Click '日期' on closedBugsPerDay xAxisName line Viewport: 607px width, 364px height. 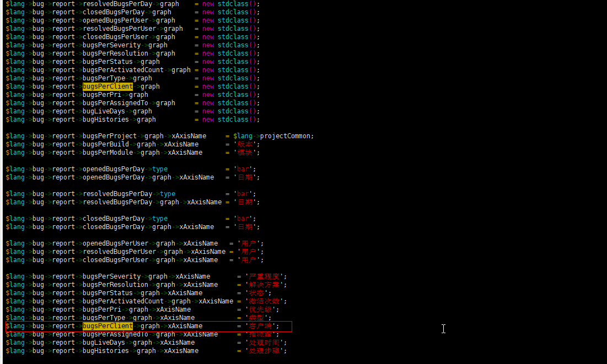[245, 227]
